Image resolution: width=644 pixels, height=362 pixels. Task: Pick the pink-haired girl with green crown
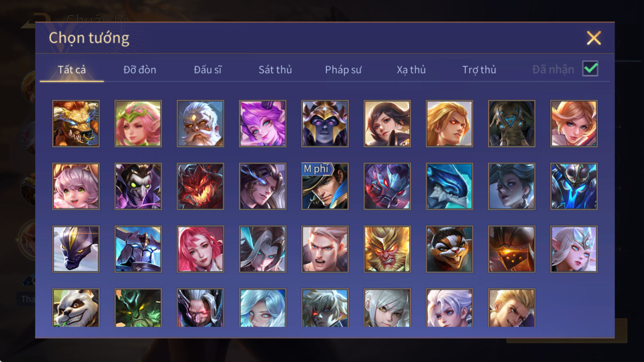(138, 123)
